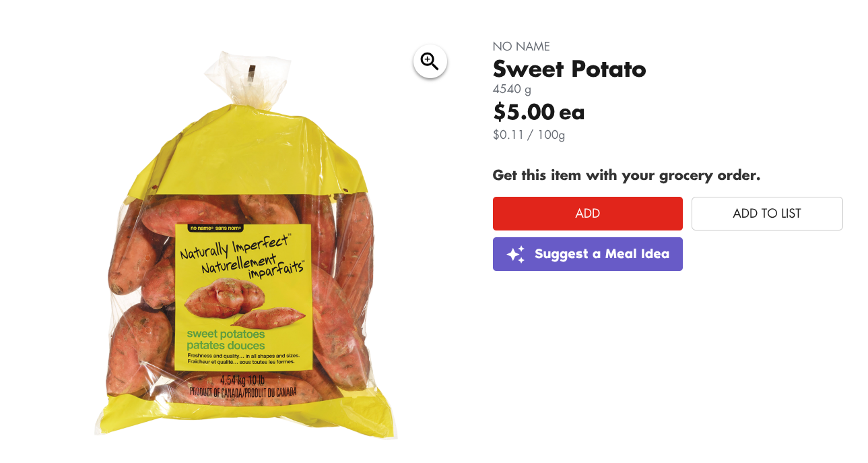The image size is (868, 463).
Task: Click the ADD TO LIST button
Action: 767,214
